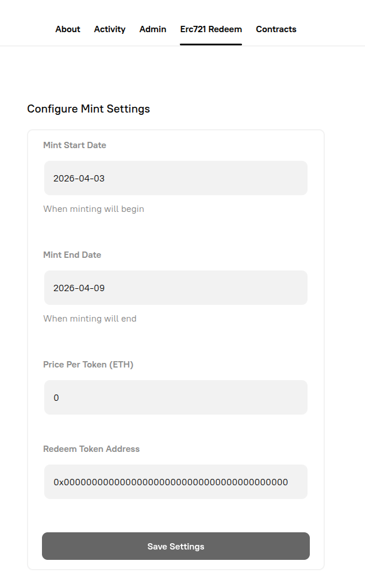Click the Mint End Date label
365x588 pixels.
pyautogui.click(x=72, y=255)
